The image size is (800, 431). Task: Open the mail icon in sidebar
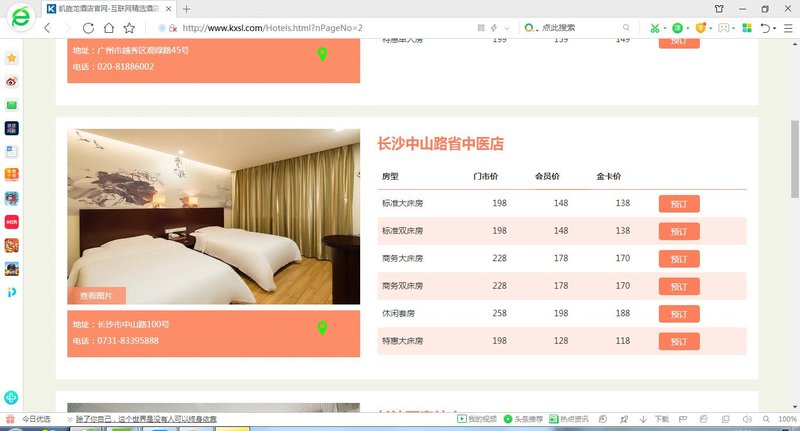[x=11, y=105]
